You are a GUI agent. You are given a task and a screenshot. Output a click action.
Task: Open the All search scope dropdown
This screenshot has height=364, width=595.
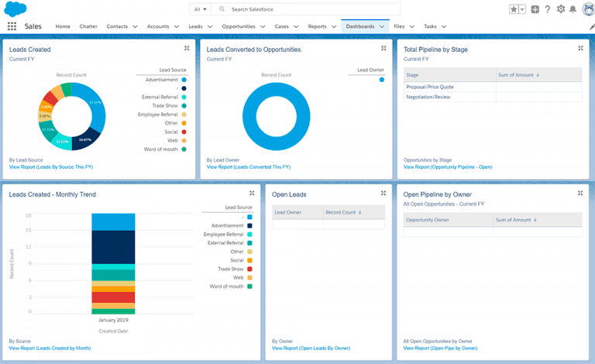coord(201,9)
